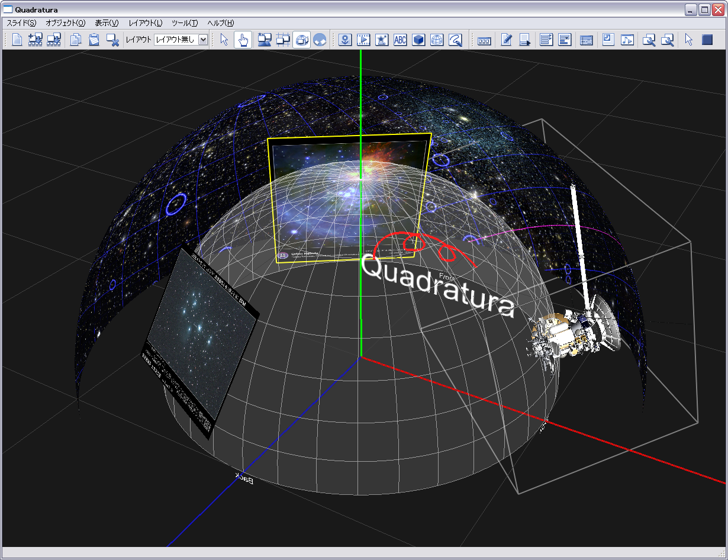Open the オブジェクト(O) menu
The width and height of the screenshot is (728, 560).
point(66,23)
